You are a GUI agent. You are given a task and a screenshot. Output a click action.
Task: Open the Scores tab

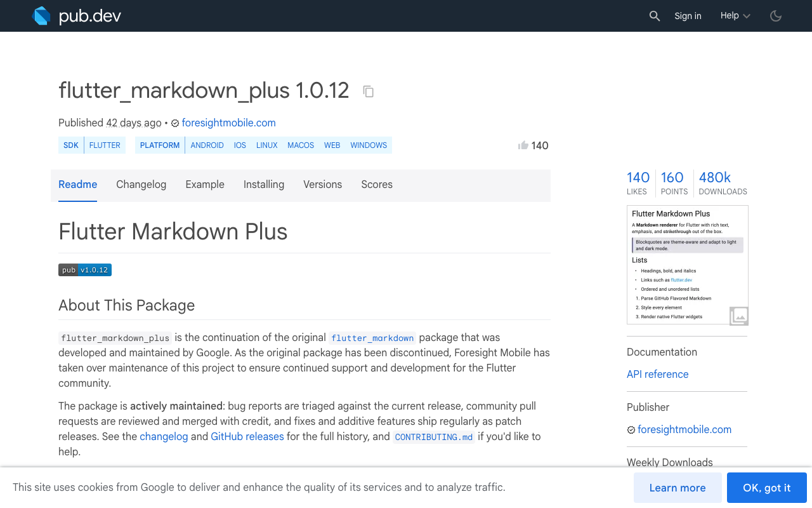tap(377, 185)
